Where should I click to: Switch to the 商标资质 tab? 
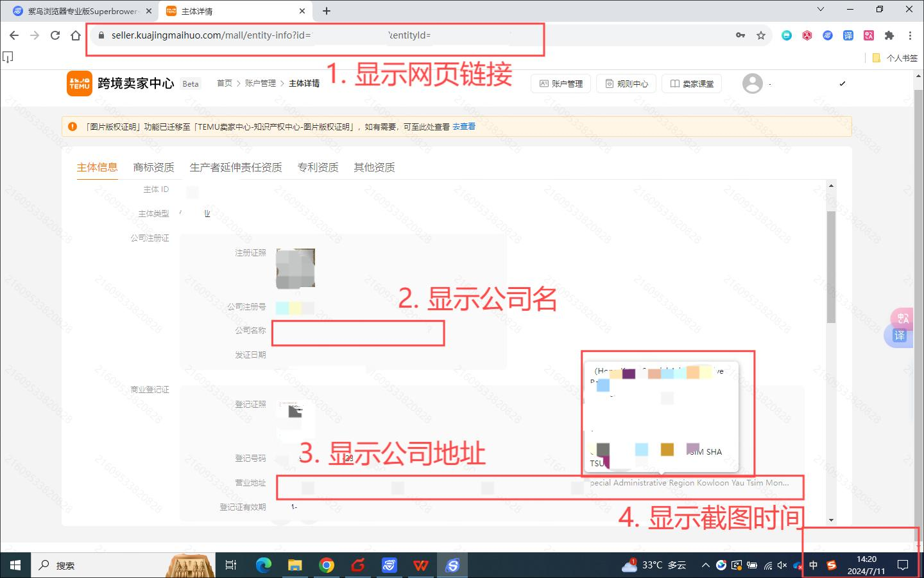(x=154, y=168)
